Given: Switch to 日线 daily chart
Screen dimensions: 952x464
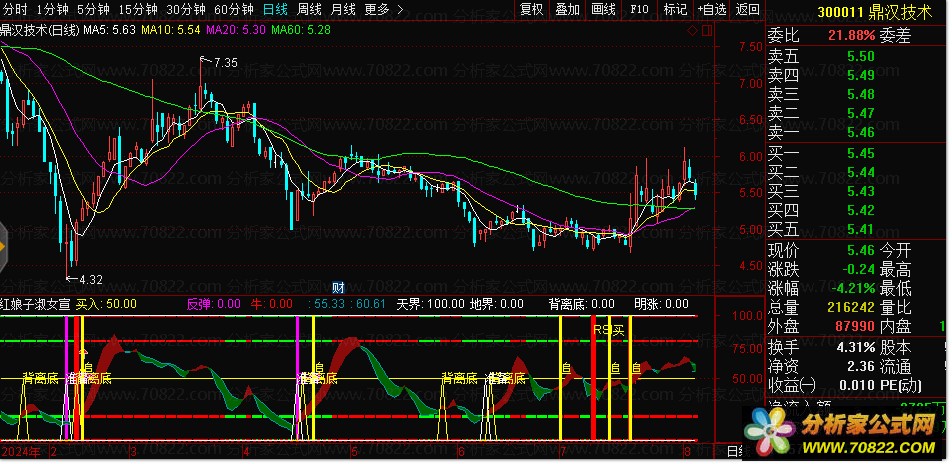Looking at the screenshot, I should (276, 9).
